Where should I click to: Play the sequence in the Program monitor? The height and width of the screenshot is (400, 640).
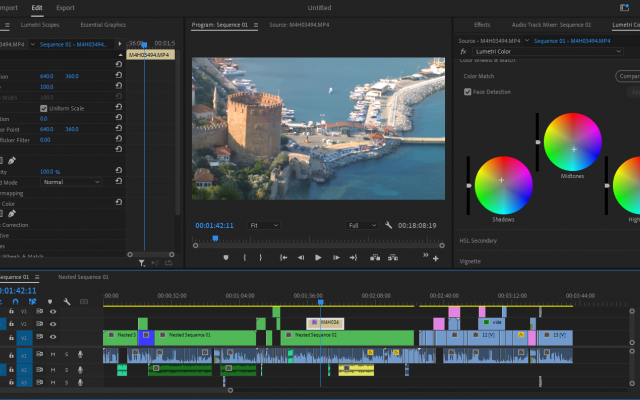tap(318, 258)
